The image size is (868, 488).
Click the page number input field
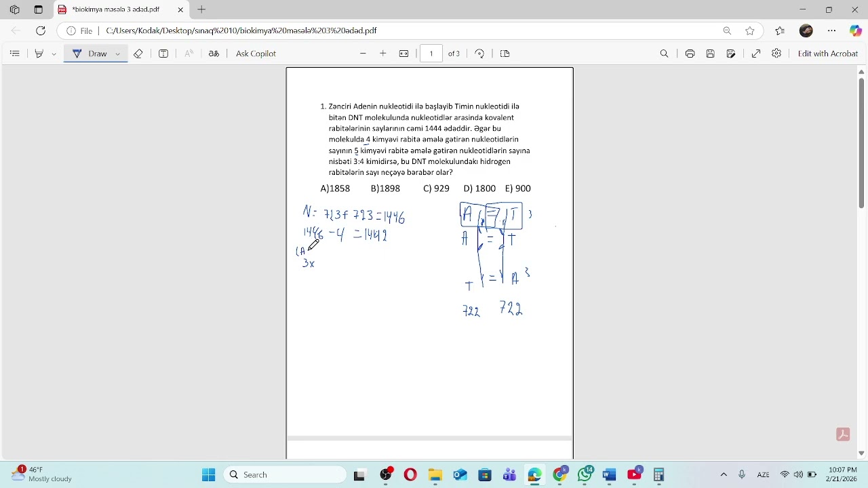pyautogui.click(x=431, y=54)
